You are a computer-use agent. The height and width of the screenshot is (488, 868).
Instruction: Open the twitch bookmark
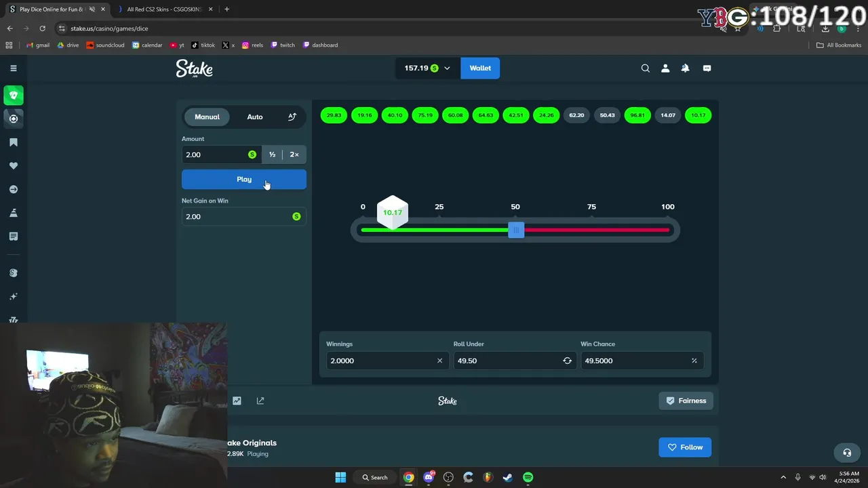click(283, 45)
